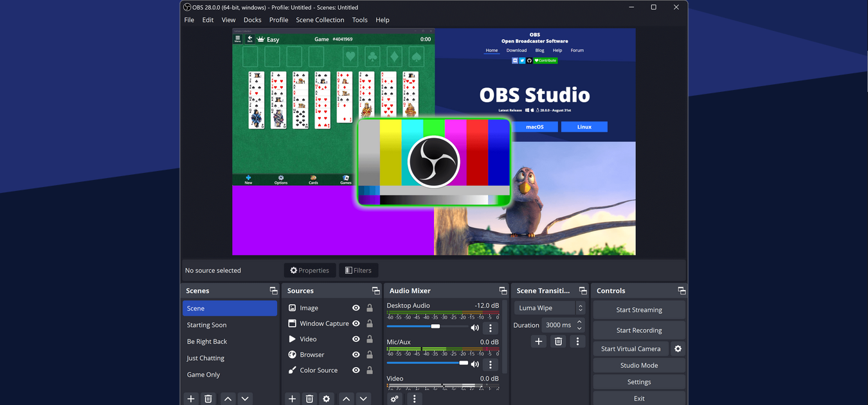868x405 pixels.
Task: Open Desktop Audio three-dot options
Action: 491,328
